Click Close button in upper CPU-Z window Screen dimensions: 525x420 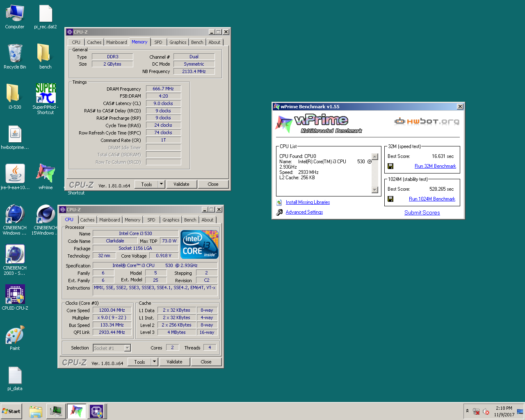(x=213, y=184)
